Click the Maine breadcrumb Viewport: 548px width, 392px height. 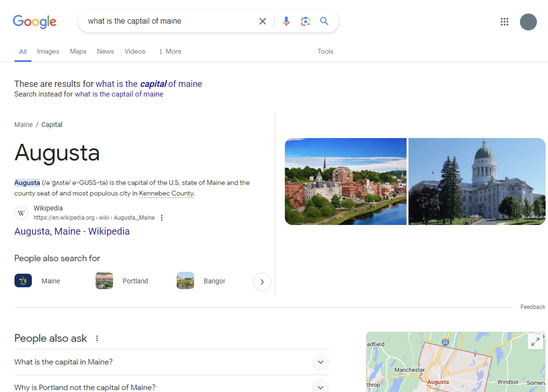23,125
